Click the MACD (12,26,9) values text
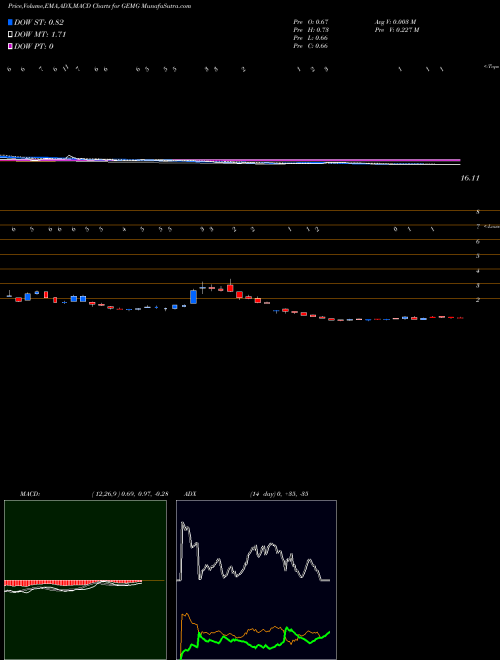500x660 pixels. point(130,494)
